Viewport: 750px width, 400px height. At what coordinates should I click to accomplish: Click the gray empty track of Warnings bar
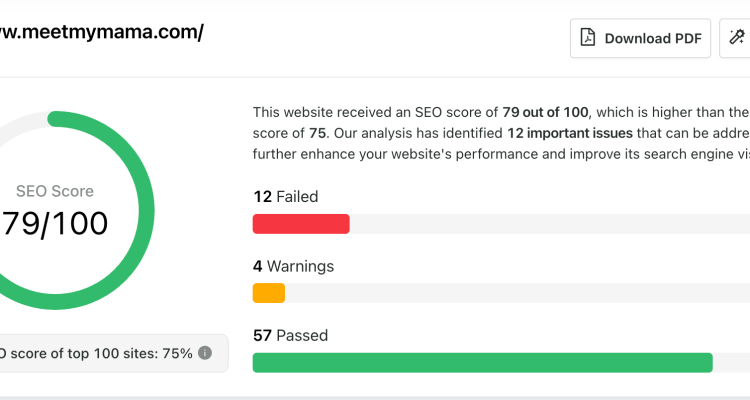point(518,293)
